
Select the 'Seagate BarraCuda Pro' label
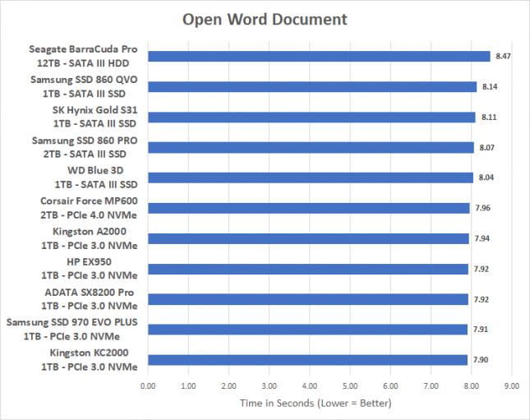pos(83,49)
